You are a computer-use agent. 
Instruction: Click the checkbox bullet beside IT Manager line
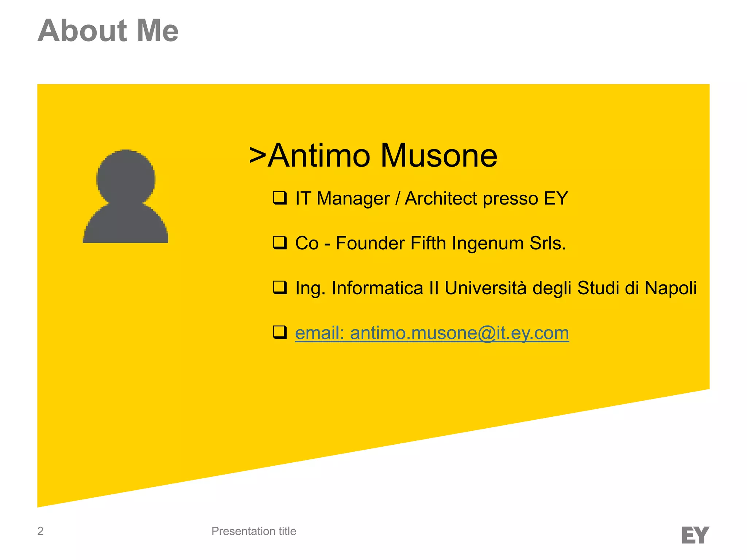click(280, 198)
